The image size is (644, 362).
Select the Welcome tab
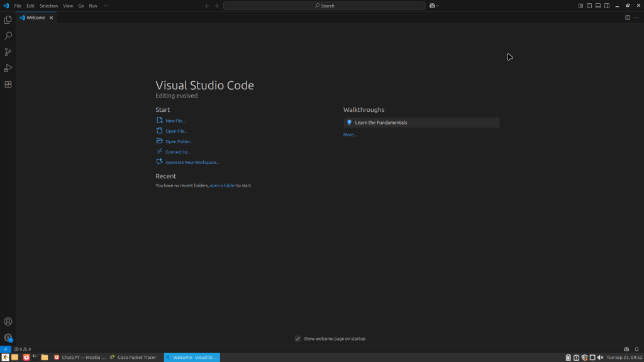pyautogui.click(x=35, y=18)
